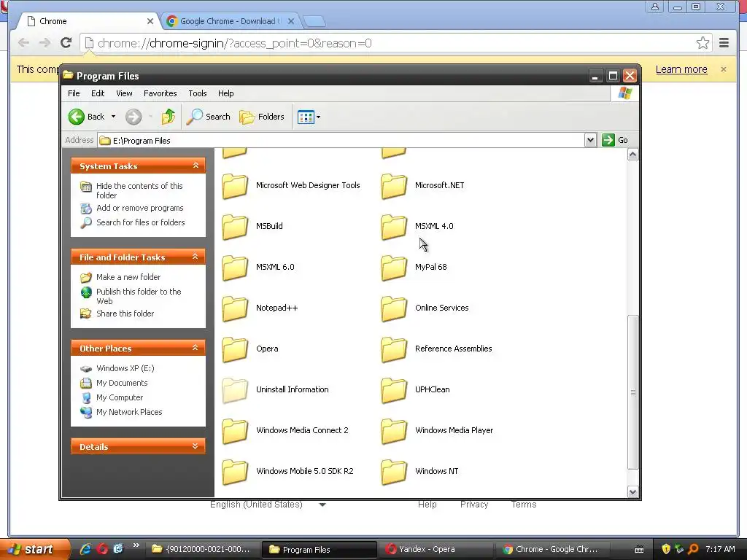Viewport: 747px width, 560px height.
Task: Reload the Chrome page
Action: pyautogui.click(x=66, y=43)
